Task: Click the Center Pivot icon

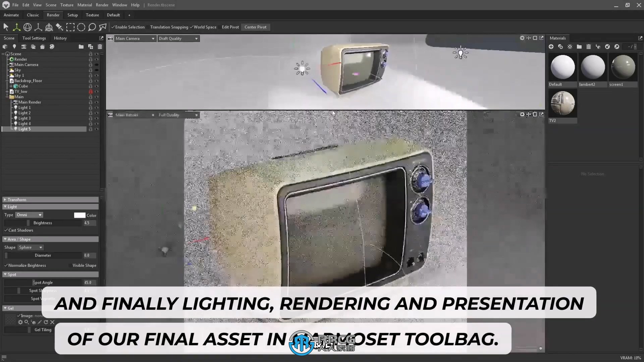Action: 255,27
